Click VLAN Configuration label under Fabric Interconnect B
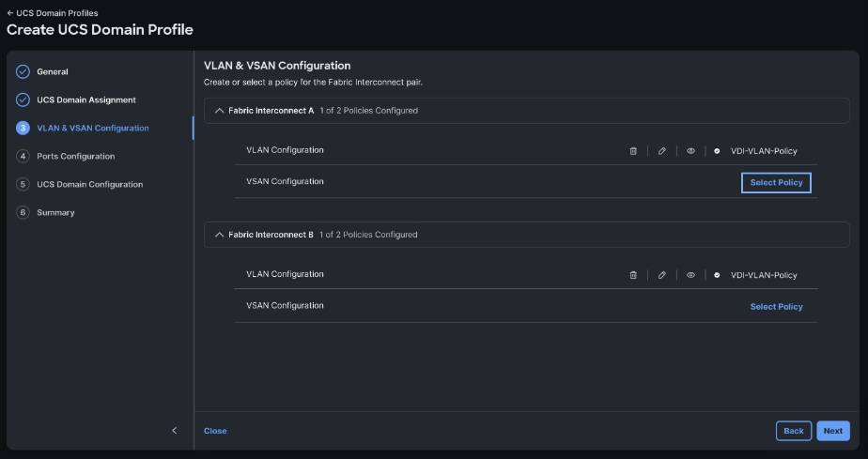Screen dimensions: 868x459 pyautogui.click(x=285, y=274)
